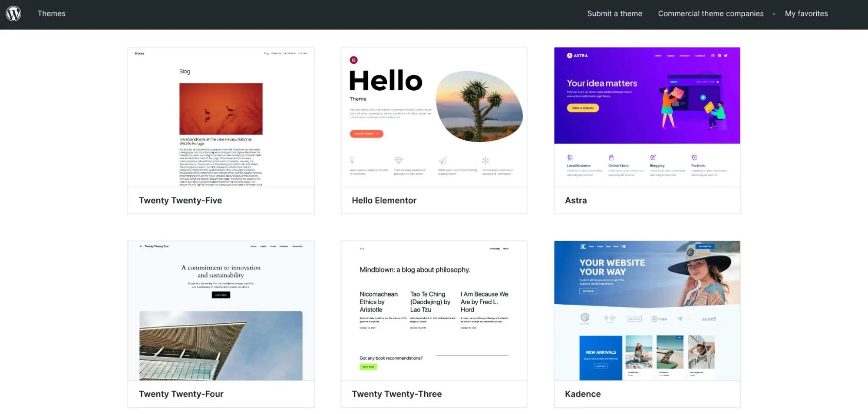Open the Themes menu item

tap(51, 13)
